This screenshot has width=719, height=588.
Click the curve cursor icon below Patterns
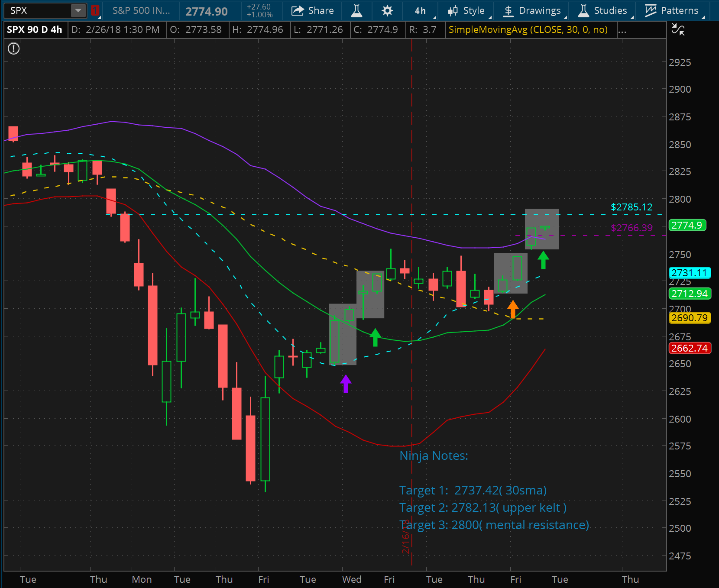(x=678, y=29)
